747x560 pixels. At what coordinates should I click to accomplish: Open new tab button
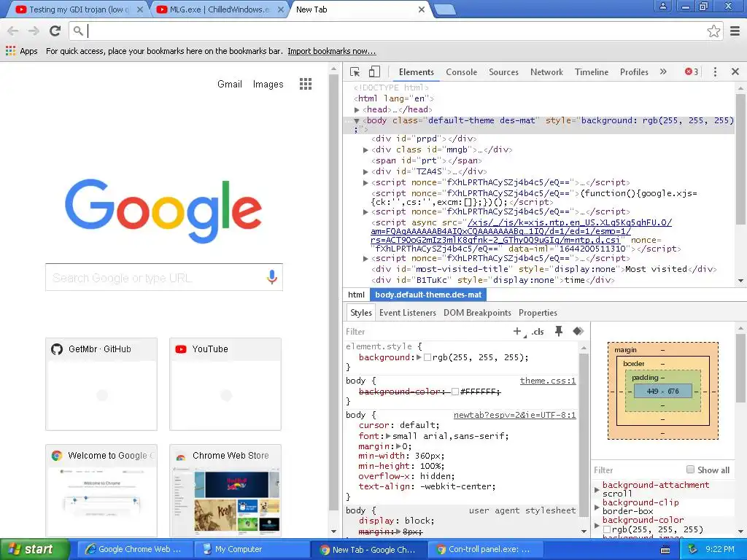click(x=446, y=9)
